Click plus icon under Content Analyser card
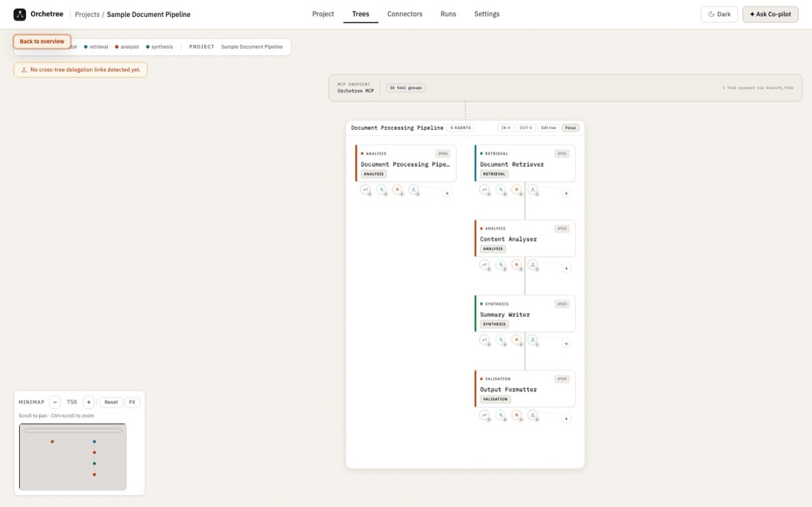Screen dimensions: 812x507 coord(566,268)
